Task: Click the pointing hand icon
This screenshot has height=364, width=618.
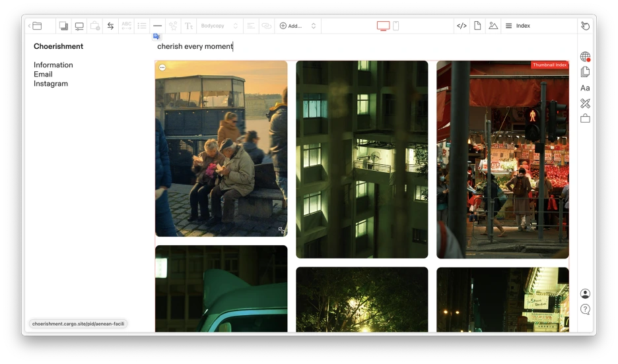Action: pyautogui.click(x=585, y=26)
